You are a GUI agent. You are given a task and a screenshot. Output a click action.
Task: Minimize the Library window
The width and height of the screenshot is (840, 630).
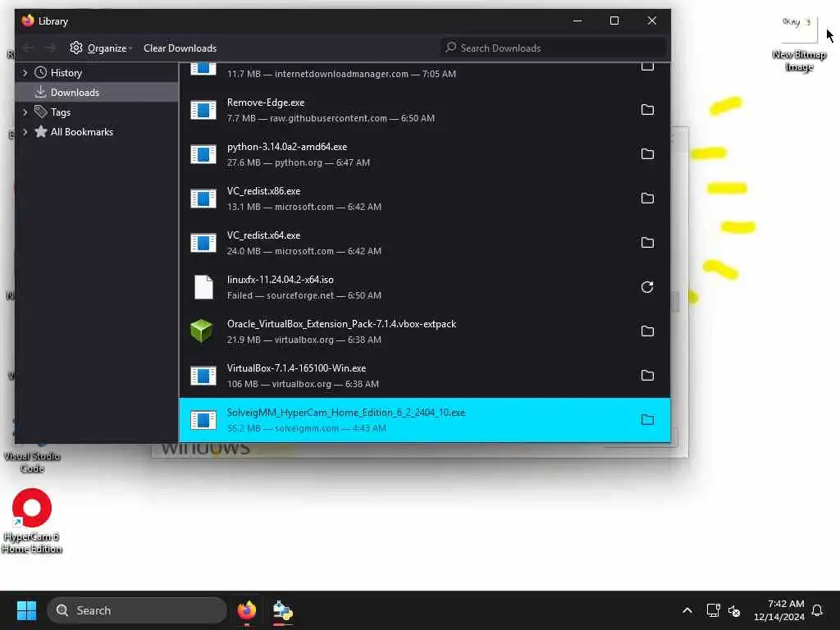point(577,21)
